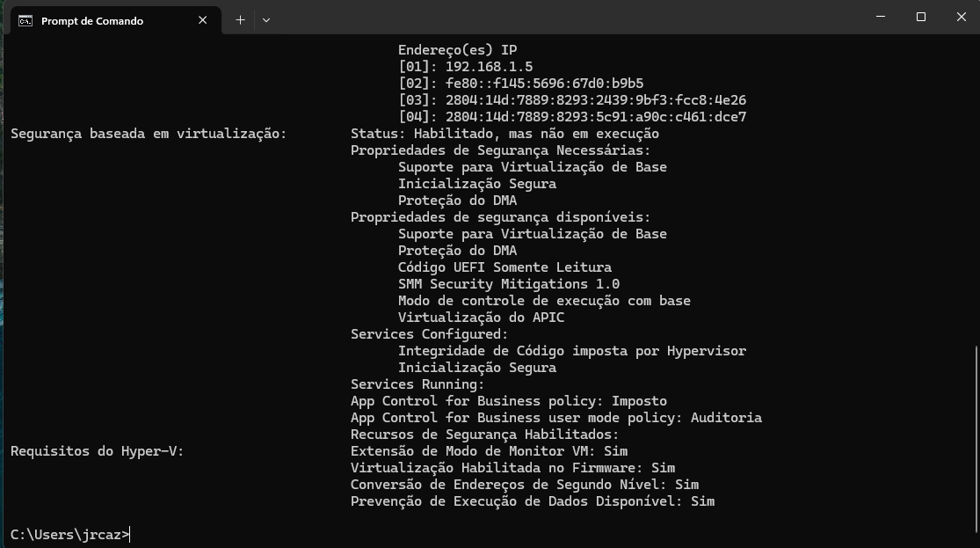Minimize the terminal window

click(881, 17)
